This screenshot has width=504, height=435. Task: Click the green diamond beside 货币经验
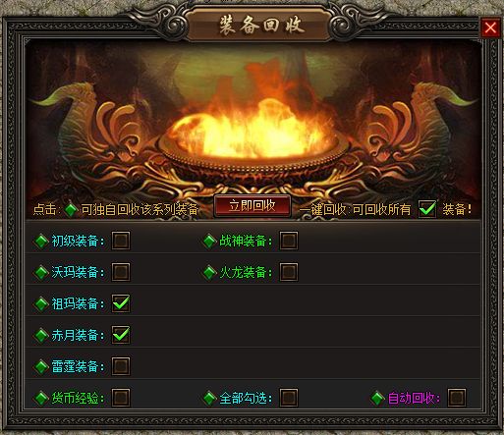(41, 398)
